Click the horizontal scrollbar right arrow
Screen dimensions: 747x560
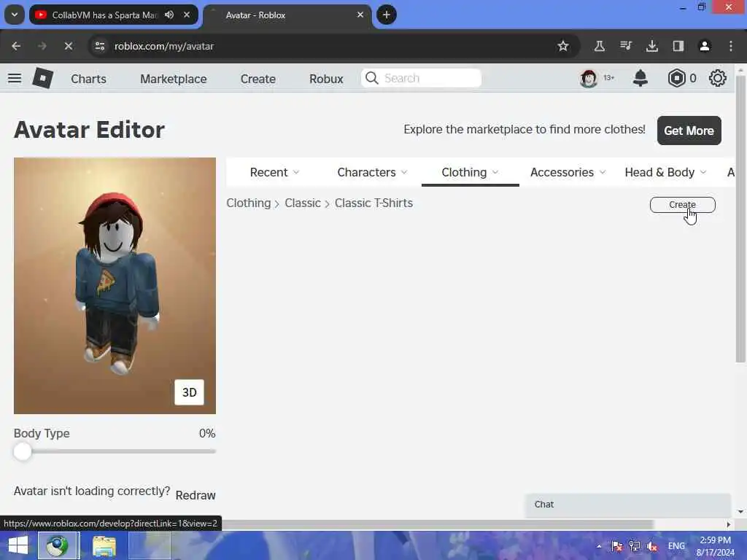[x=729, y=524]
